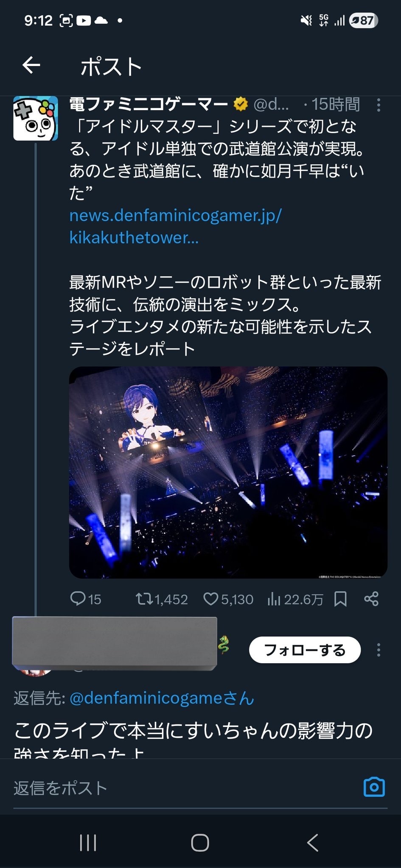This screenshot has height=868, width=401.
Task: View post analytics showing 22.6万 views
Action: coord(274,598)
